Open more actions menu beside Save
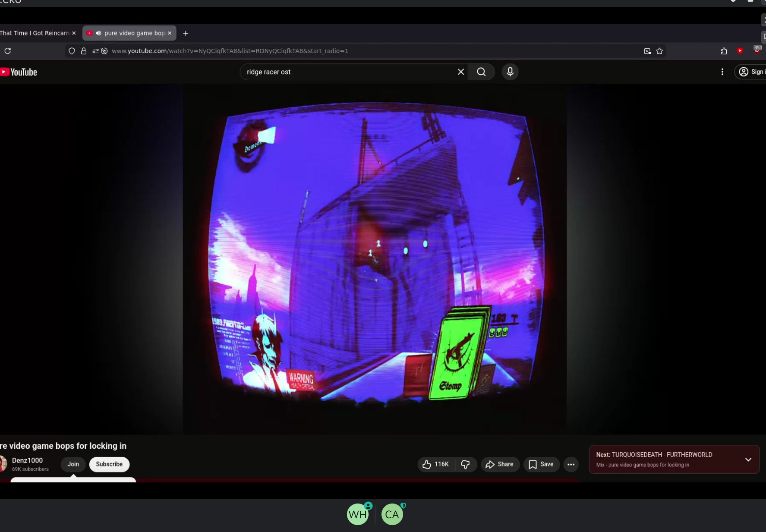 [571, 464]
